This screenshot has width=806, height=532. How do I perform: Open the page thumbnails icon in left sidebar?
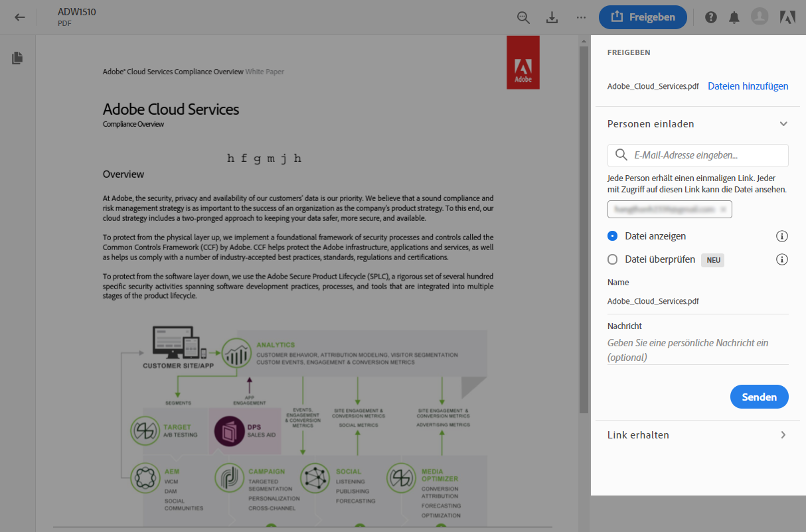(17, 58)
